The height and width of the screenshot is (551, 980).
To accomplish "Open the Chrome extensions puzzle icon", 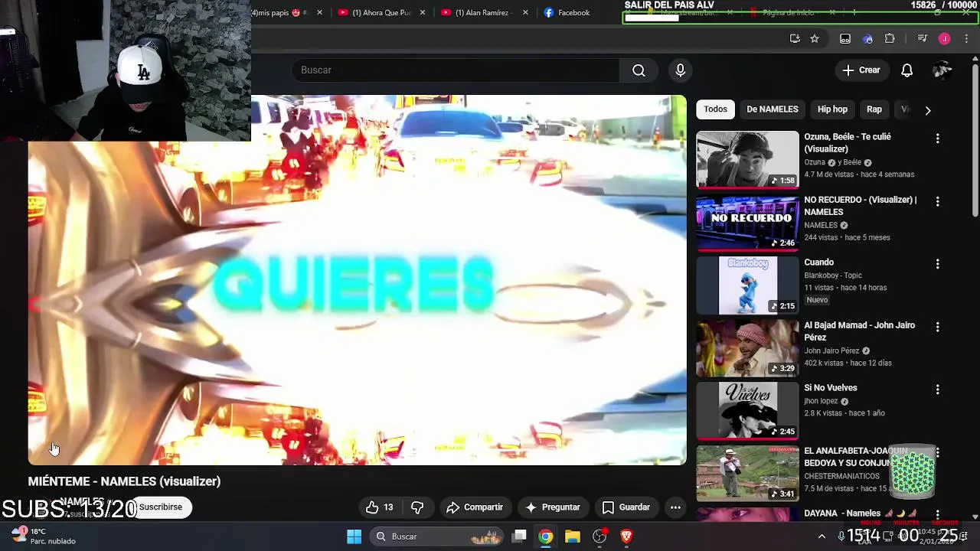I will click(x=890, y=39).
